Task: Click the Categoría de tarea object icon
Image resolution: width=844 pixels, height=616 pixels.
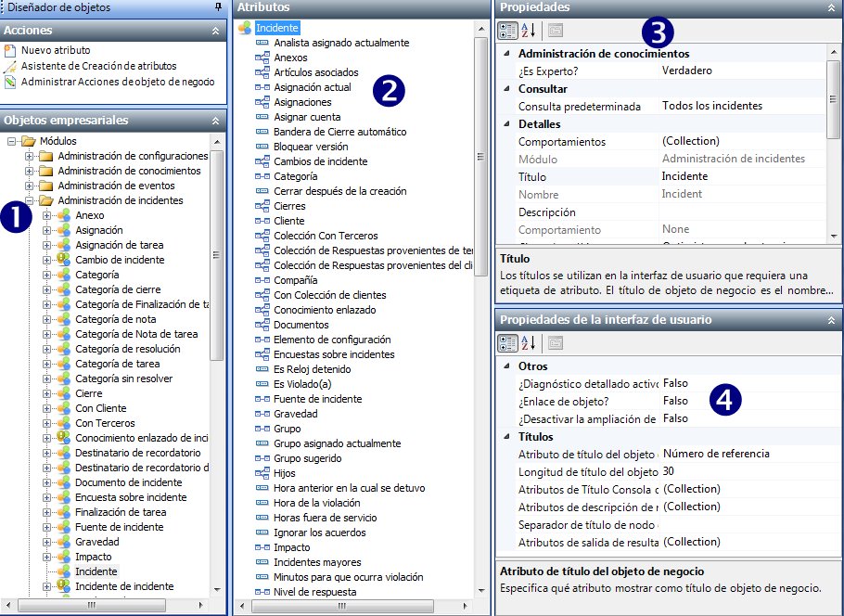Action: pos(63,364)
